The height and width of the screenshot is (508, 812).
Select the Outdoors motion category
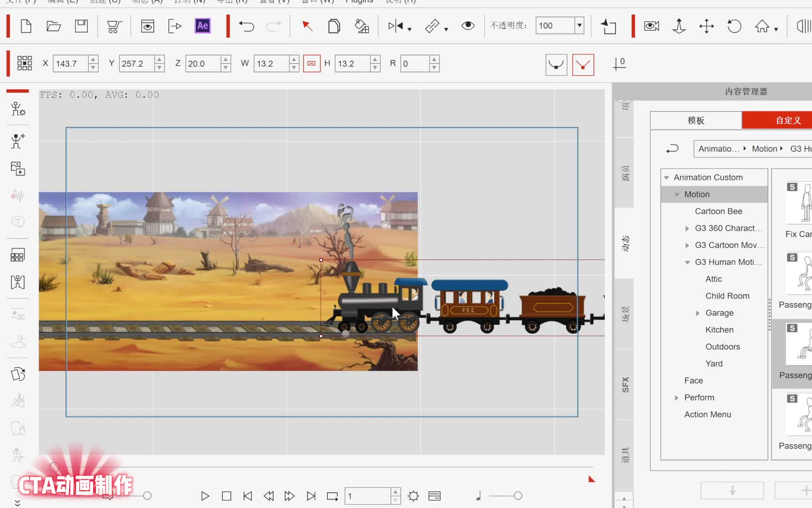722,347
